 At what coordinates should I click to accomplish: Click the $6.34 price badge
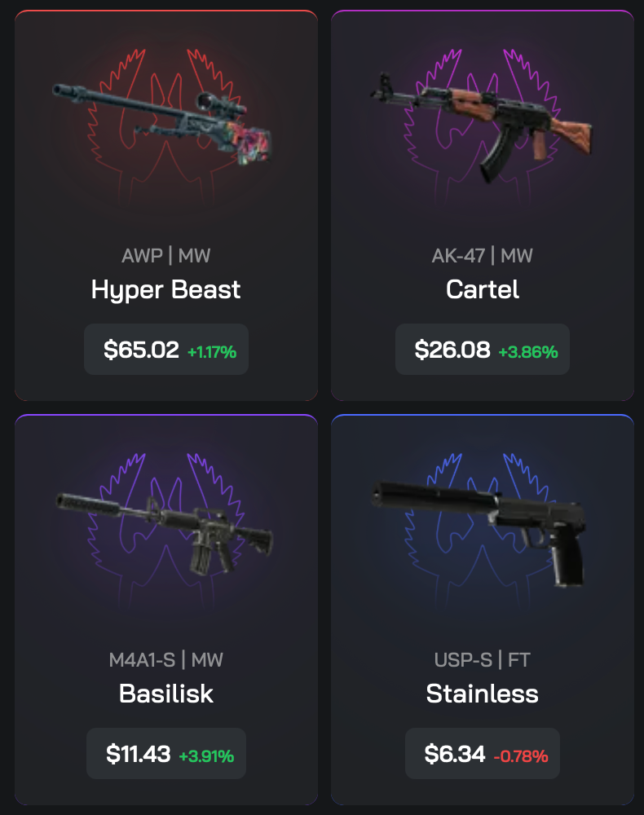tap(483, 753)
